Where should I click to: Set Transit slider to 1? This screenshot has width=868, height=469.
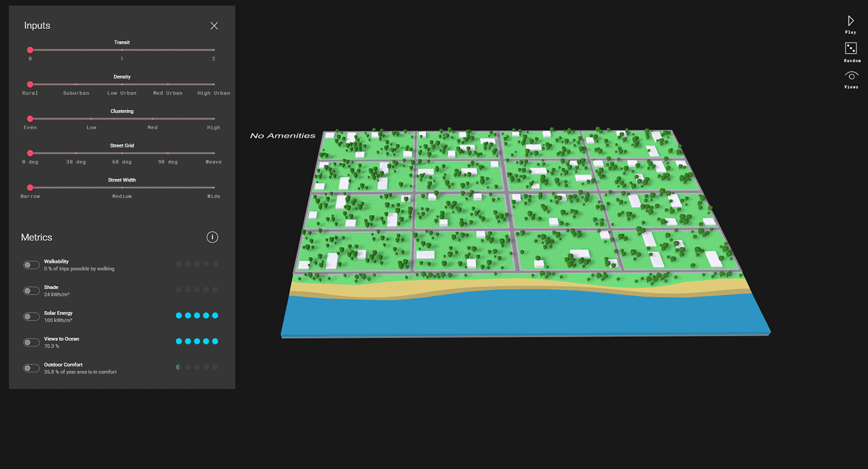tap(122, 50)
